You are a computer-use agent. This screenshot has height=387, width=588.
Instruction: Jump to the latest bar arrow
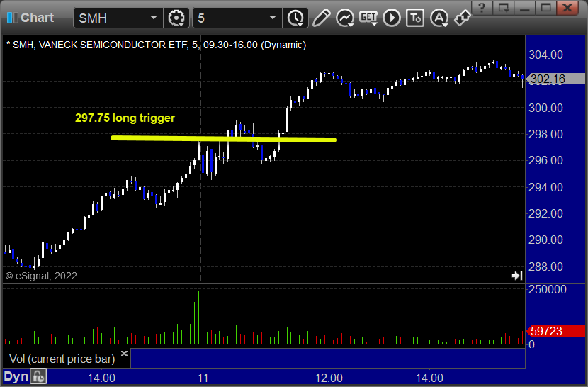pyautogui.click(x=517, y=276)
